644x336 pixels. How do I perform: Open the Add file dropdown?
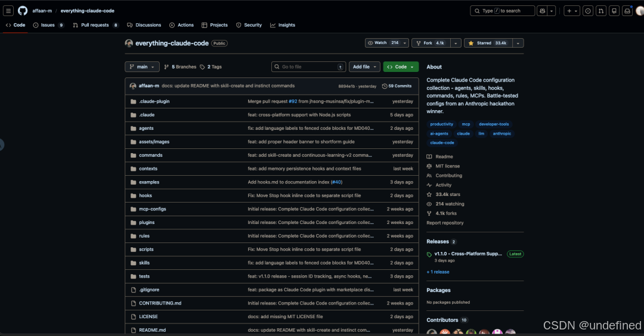click(x=364, y=67)
